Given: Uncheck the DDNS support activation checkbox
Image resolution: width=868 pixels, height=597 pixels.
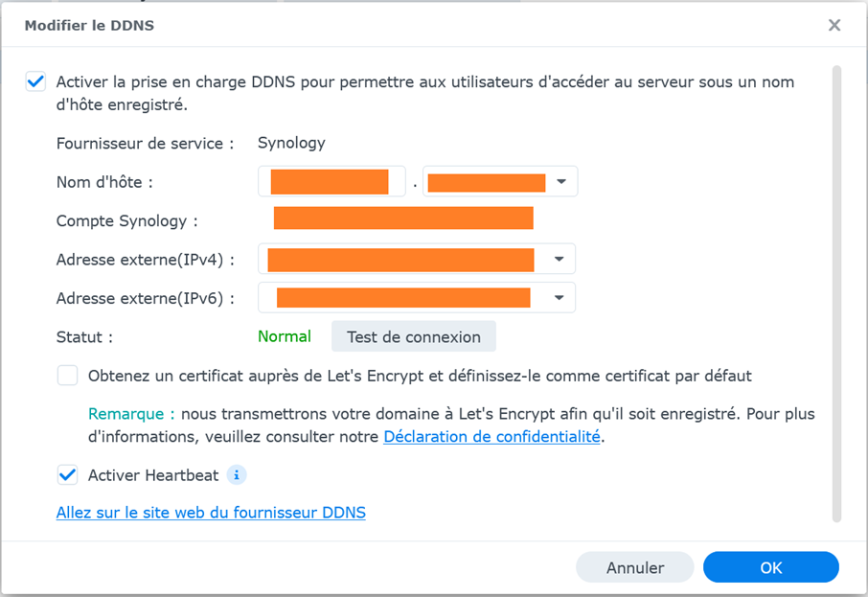Looking at the screenshot, I should [x=36, y=81].
